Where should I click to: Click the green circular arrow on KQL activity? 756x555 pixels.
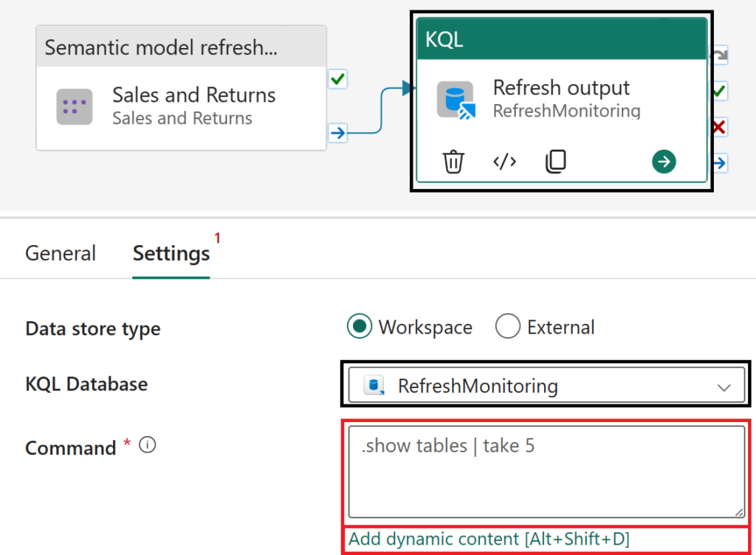[x=664, y=162]
